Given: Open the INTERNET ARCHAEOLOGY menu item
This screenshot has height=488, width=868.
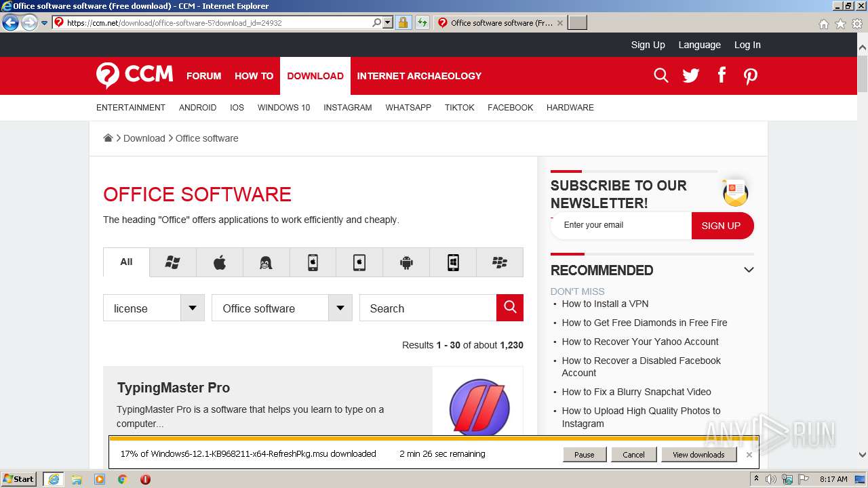Looking at the screenshot, I should (x=419, y=76).
